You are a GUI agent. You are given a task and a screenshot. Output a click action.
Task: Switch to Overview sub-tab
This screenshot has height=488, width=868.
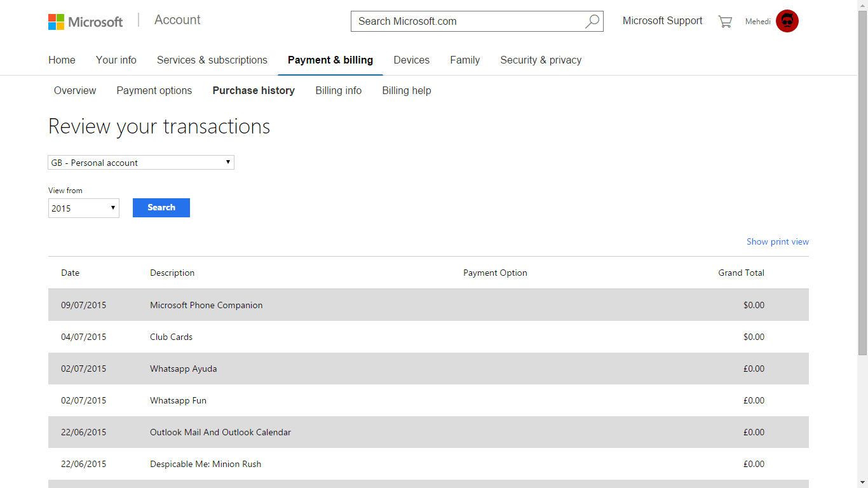pyautogui.click(x=75, y=90)
